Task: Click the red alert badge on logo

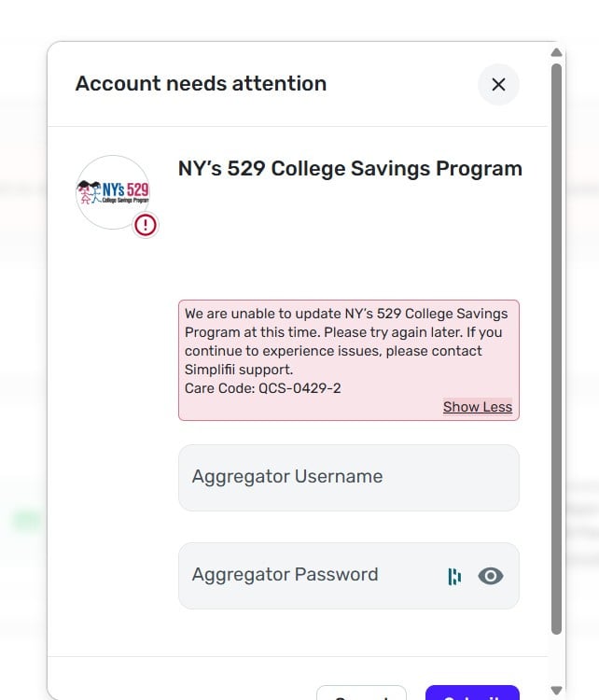Action: pyautogui.click(x=146, y=225)
